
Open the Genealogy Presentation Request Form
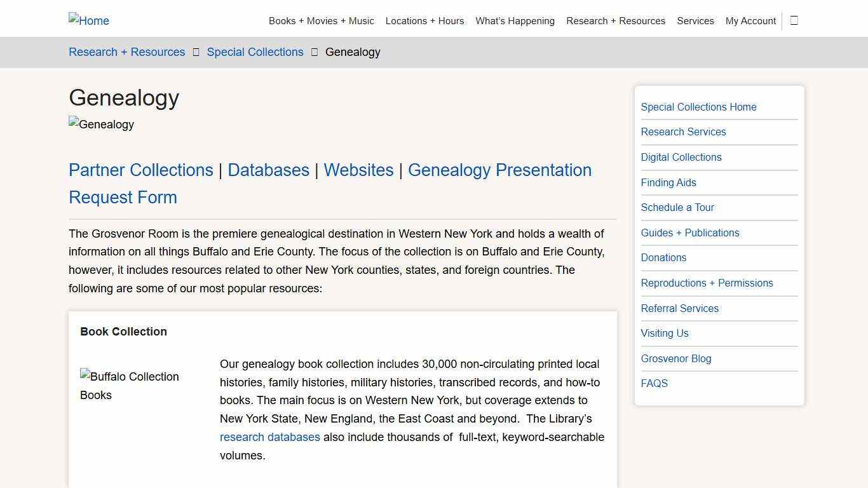click(499, 170)
